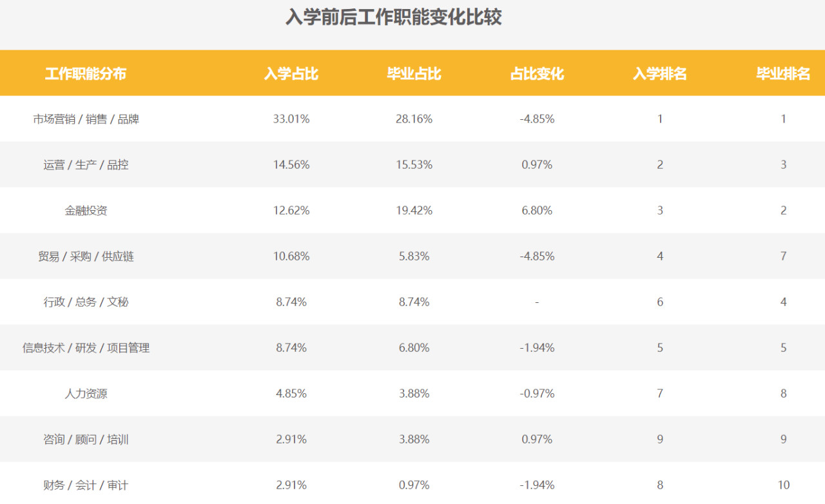Image resolution: width=825 pixels, height=504 pixels.
Task: Click the 毕业排名 column header
Action: coord(783,73)
